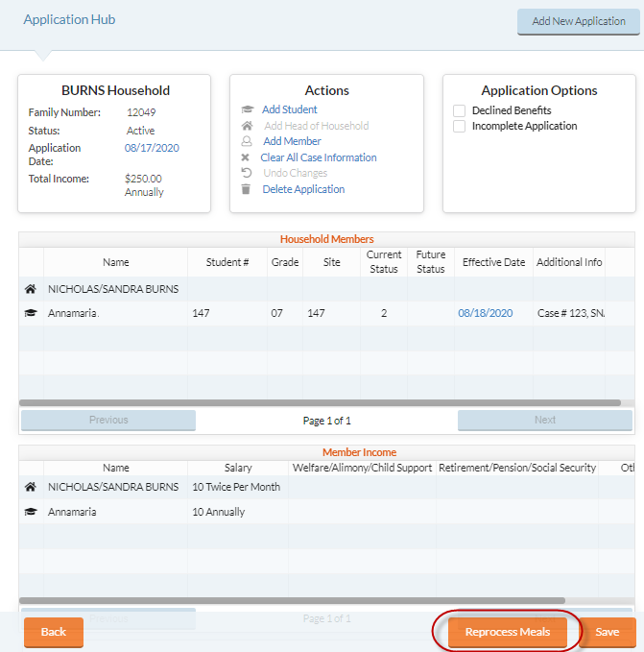Click house icon in Member Income table
The height and width of the screenshot is (652, 644).
pos(31,488)
